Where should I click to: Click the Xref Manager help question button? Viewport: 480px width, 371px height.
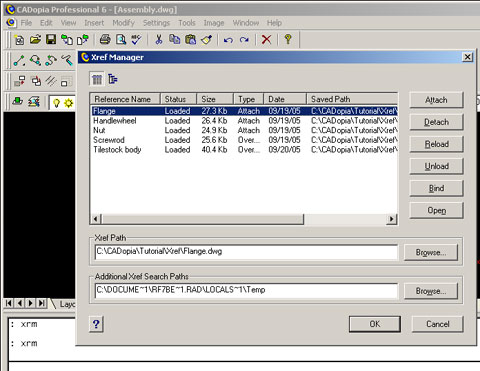click(x=96, y=324)
